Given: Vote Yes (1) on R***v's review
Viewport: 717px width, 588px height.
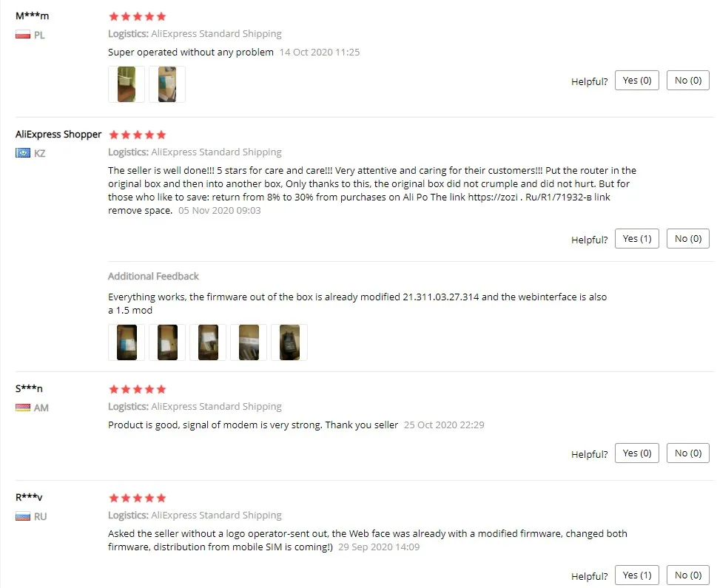Looking at the screenshot, I should [637, 575].
